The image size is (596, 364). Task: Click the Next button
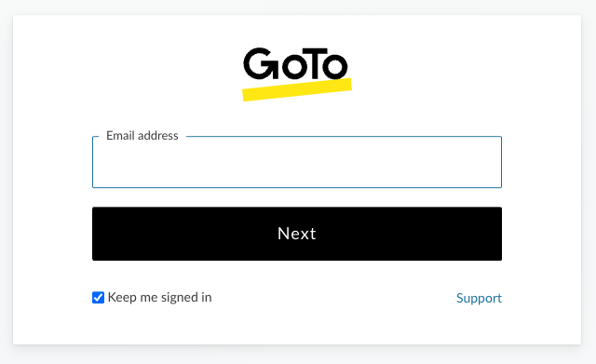pyautogui.click(x=297, y=234)
